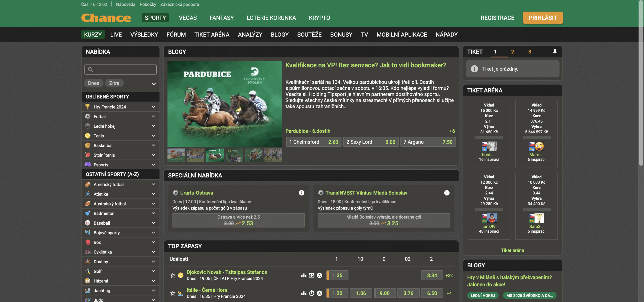This screenshot has height=302, width=644.
Task: Click the scoreboard icon in Djokovic-Tsitsipas row
Action: pos(312,275)
